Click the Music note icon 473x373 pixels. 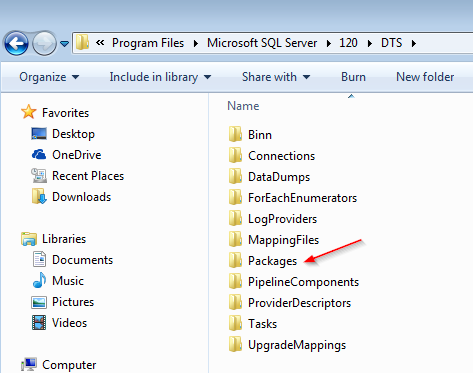(39, 280)
